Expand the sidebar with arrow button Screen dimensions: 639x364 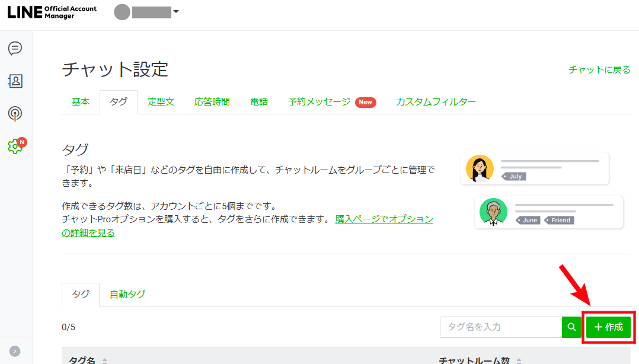pos(15,350)
